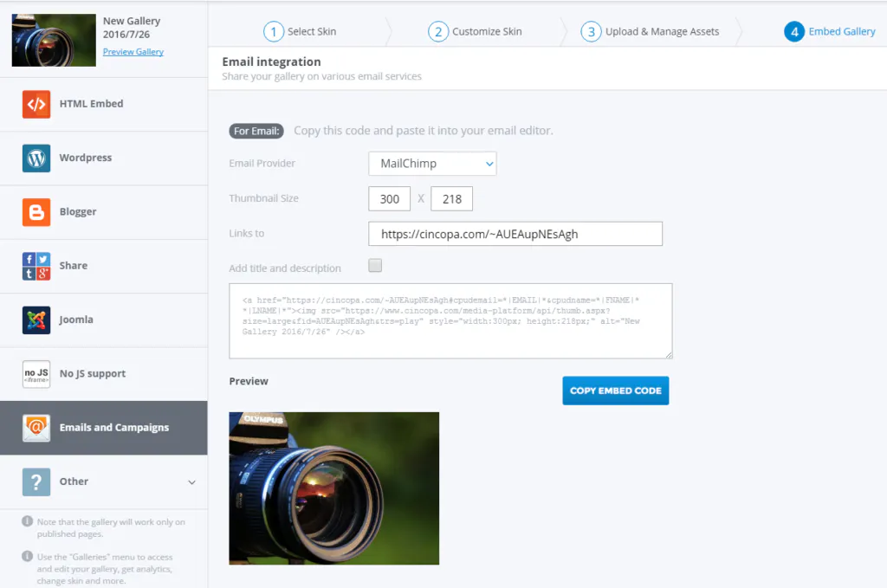Click the Links to URL field

point(515,234)
